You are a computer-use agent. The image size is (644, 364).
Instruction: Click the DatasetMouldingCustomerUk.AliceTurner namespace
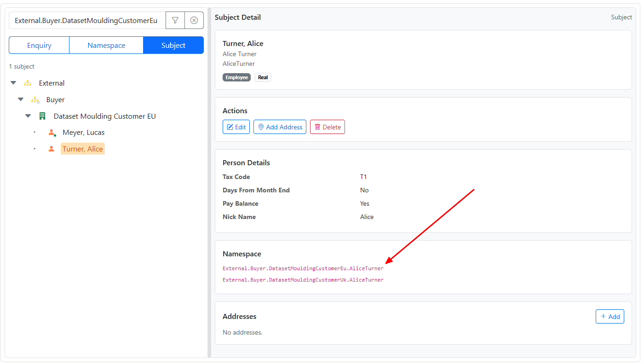[x=303, y=280]
